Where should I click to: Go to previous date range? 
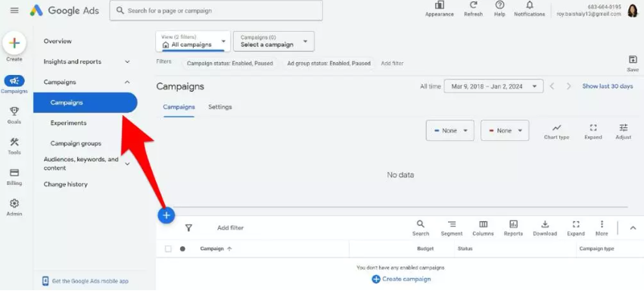pyautogui.click(x=552, y=86)
